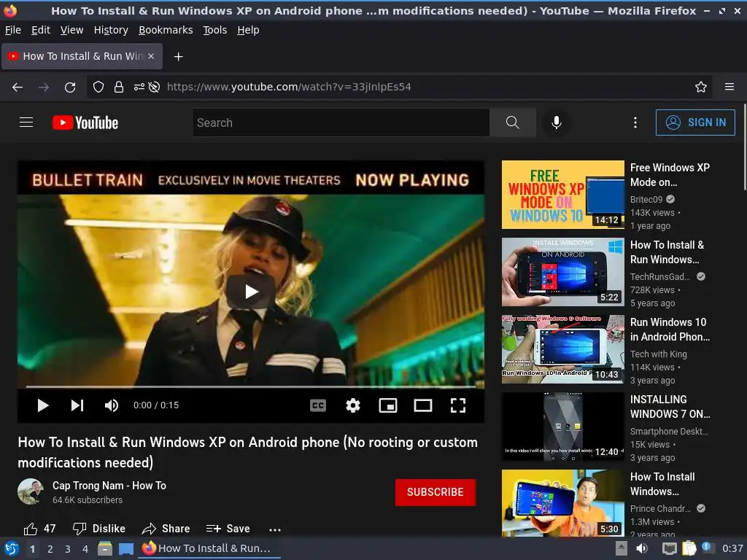The image size is (747, 560).
Task: Search with your voice microphone
Action: coord(557,122)
